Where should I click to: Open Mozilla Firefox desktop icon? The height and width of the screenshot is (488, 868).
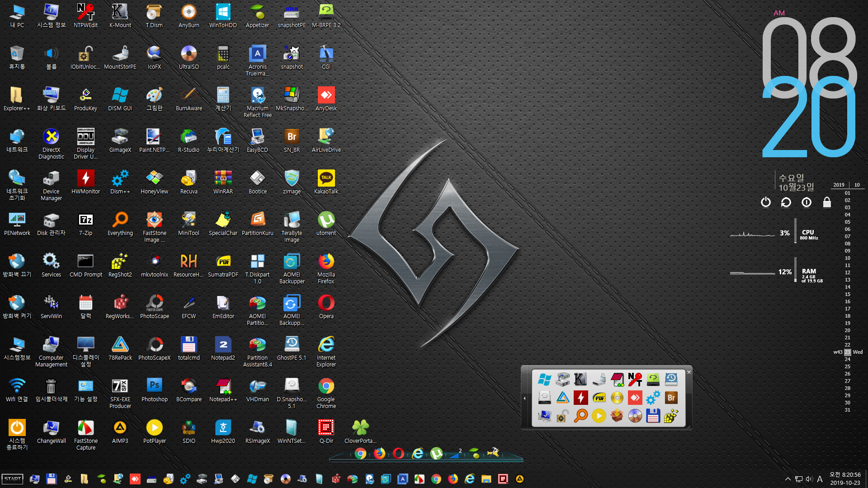pyautogui.click(x=326, y=268)
